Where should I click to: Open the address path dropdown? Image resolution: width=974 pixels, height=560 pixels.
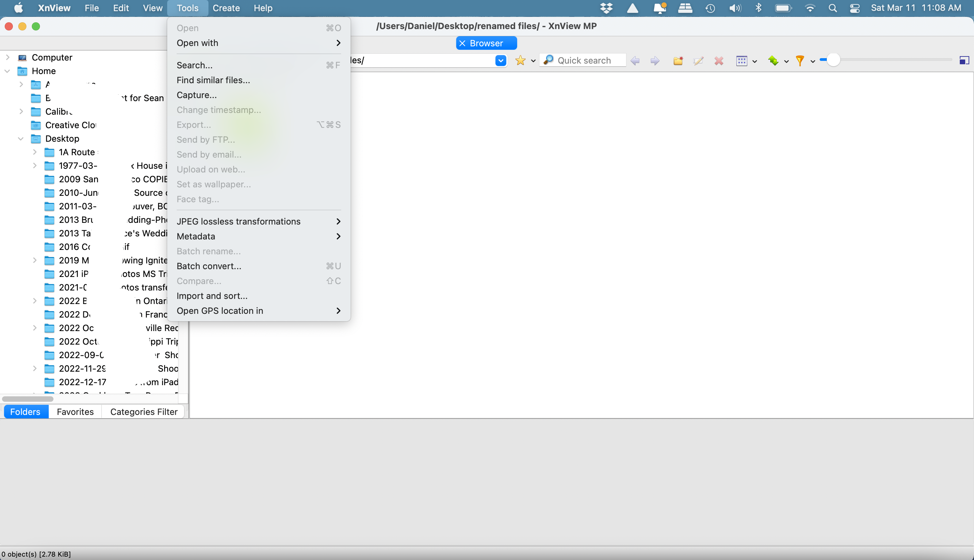(500, 61)
